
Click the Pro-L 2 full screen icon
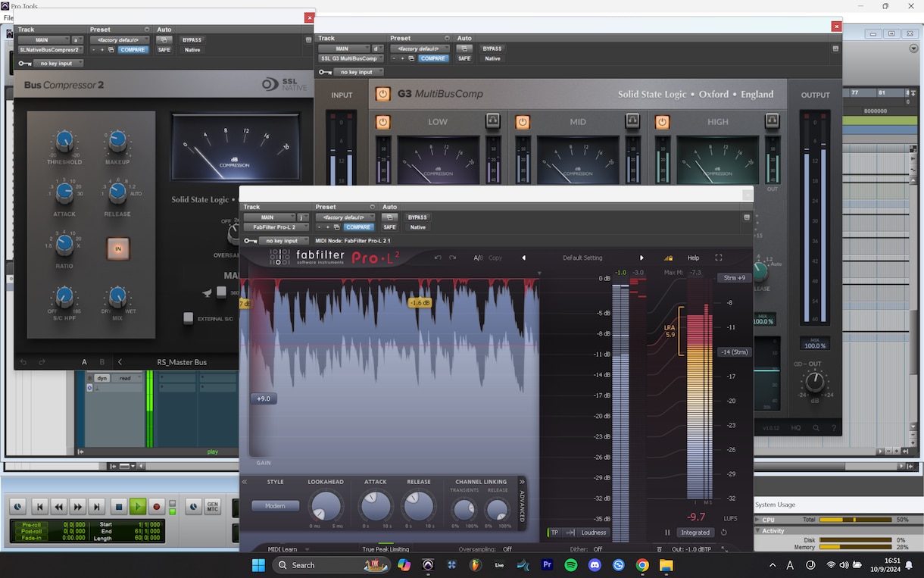pos(719,258)
